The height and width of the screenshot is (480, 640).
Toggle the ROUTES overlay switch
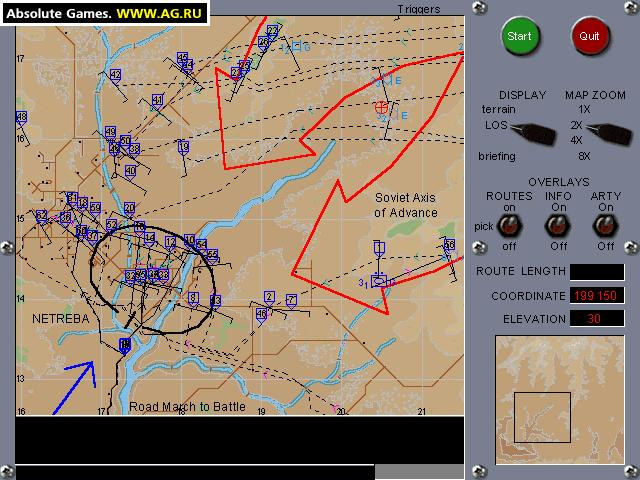tap(509, 226)
